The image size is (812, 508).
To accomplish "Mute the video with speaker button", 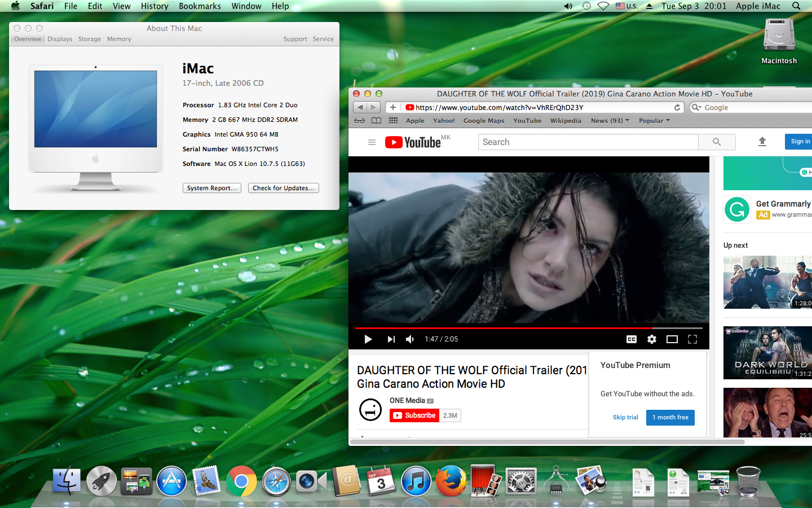I will click(x=410, y=339).
